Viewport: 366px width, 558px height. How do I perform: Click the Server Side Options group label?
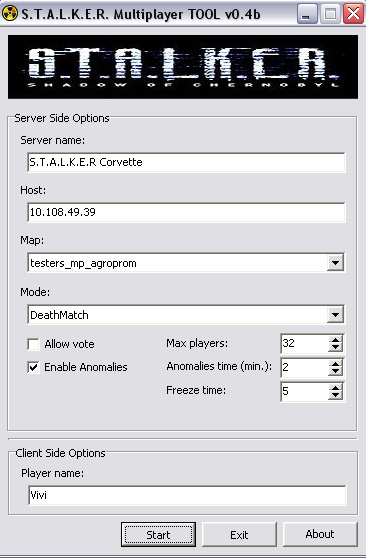(62, 118)
